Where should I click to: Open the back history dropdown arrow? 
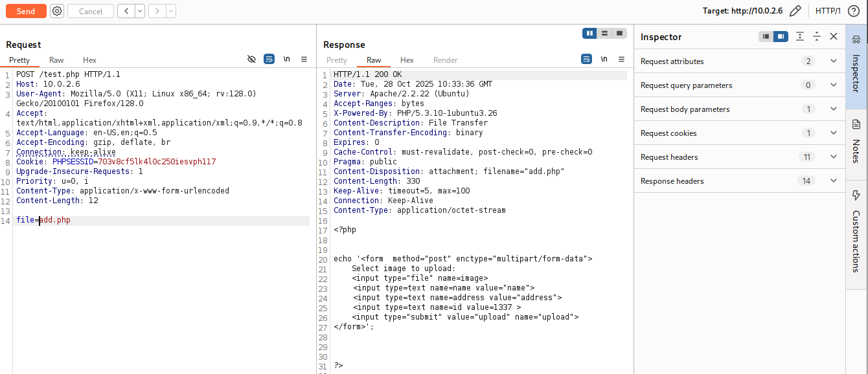[139, 11]
